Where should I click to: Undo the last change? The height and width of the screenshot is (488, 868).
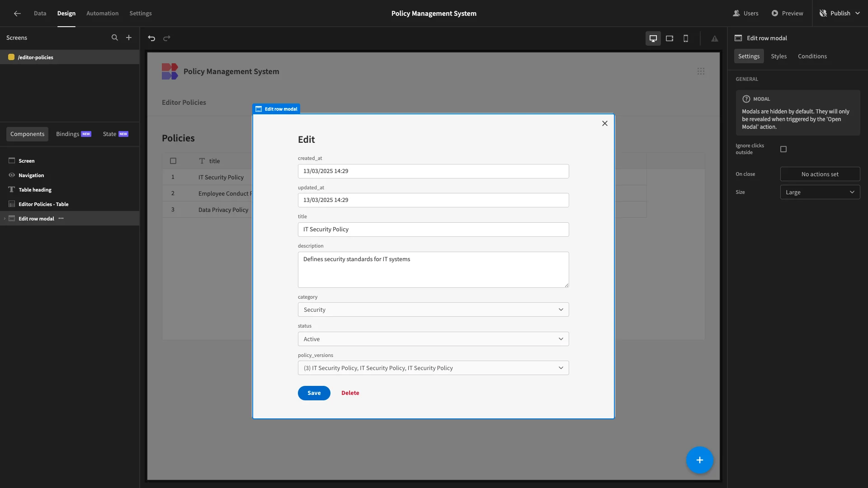(x=151, y=38)
